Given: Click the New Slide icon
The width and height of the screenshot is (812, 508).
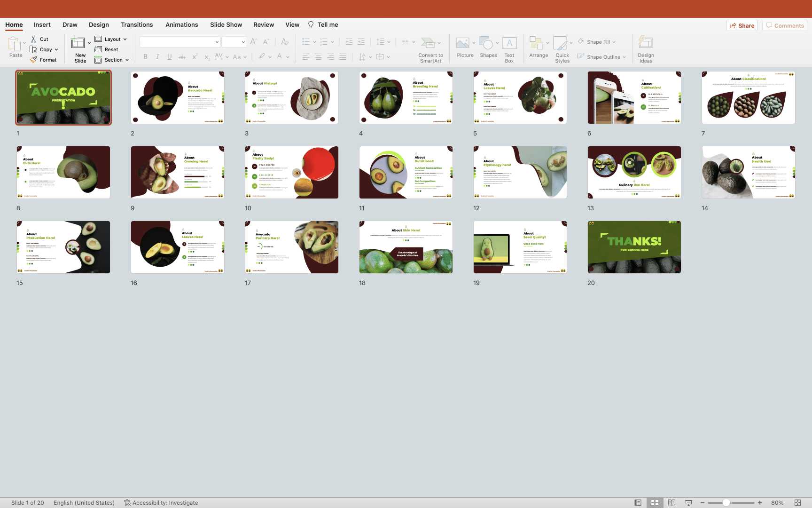Looking at the screenshot, I should pyautogui.click(x=78, y=43).
